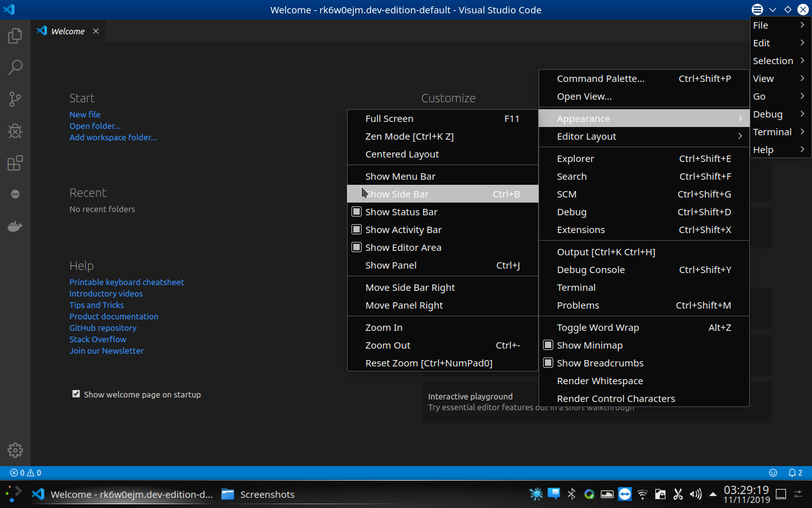812x508 pixels.
Task: Click the Docker extension icon in the sidebar
Action: pyautogui.click(x=14, y=225)
